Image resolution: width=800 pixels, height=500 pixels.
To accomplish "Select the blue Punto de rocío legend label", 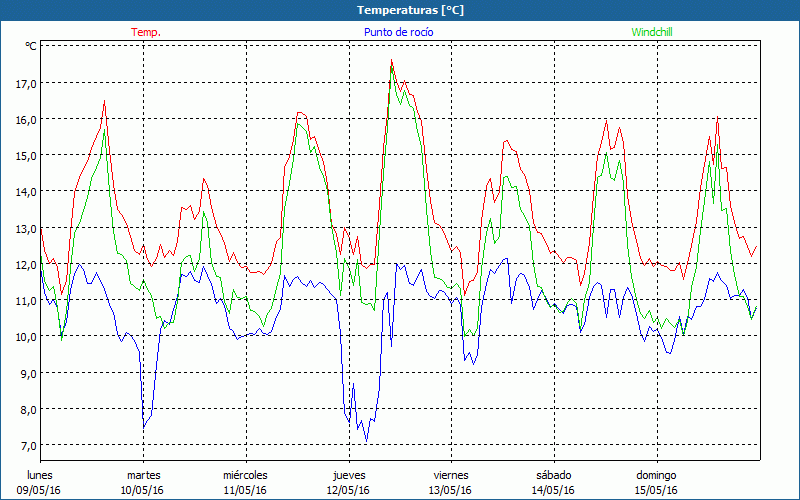I will (398, 32).
